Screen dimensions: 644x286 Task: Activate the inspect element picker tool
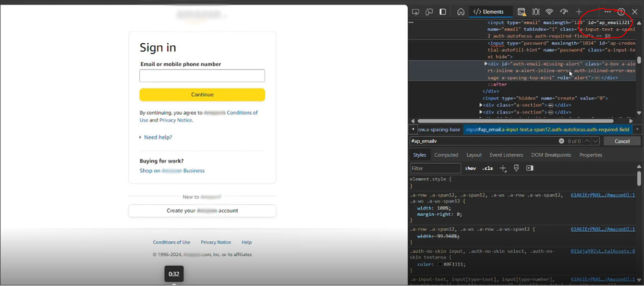click(x=415, y=11)
